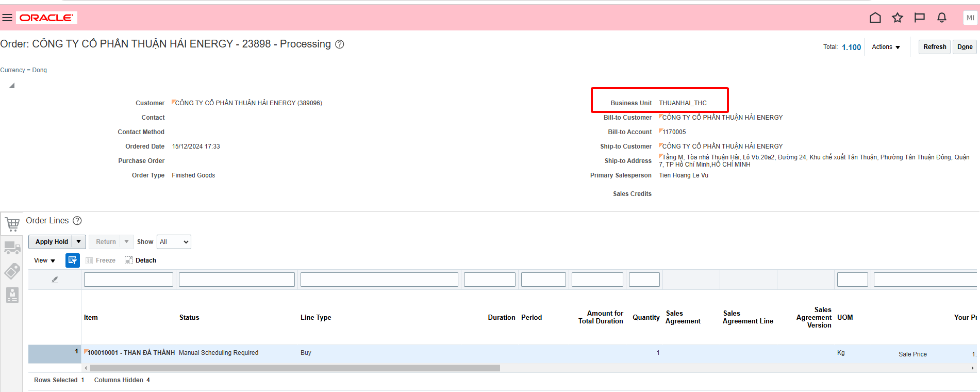Click the Status column filter field

coord(237,280)
